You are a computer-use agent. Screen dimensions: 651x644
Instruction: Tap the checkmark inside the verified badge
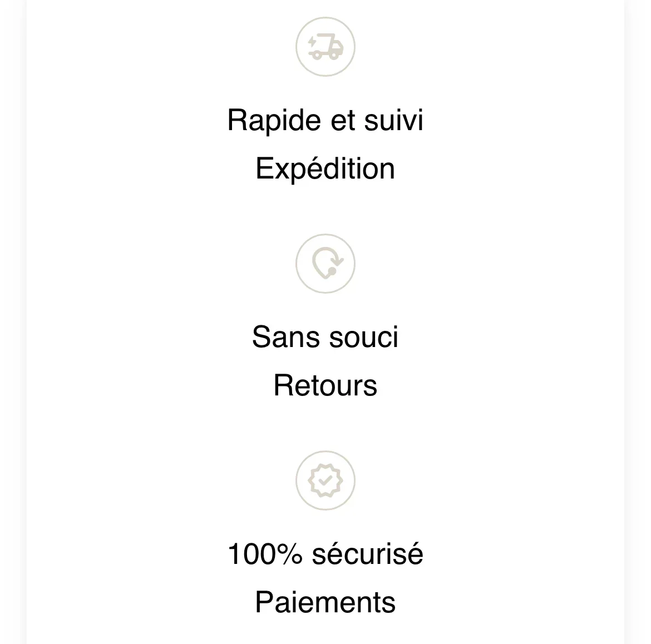[325, 480]
